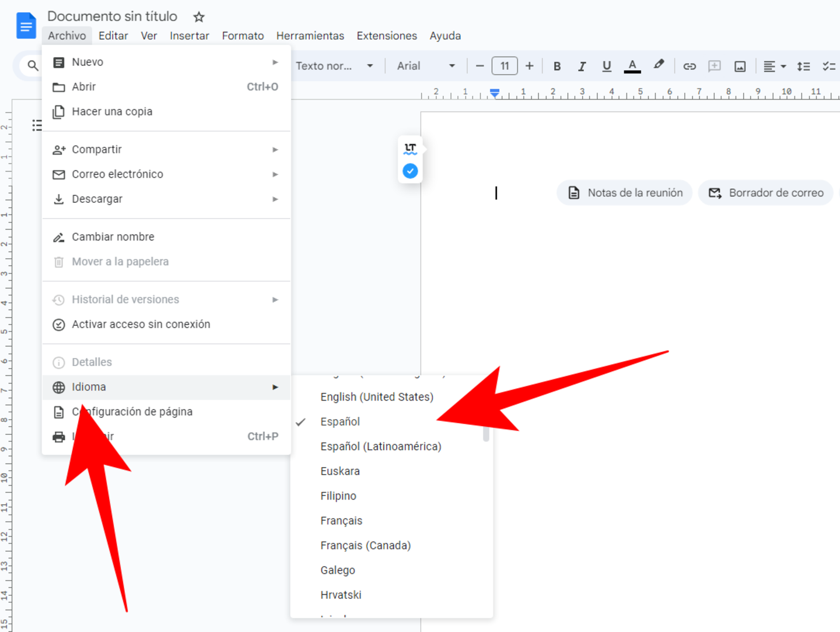This screenshot has height=632, width=840.
Task: Open the Ayuda menu
Action: [445, 36]
